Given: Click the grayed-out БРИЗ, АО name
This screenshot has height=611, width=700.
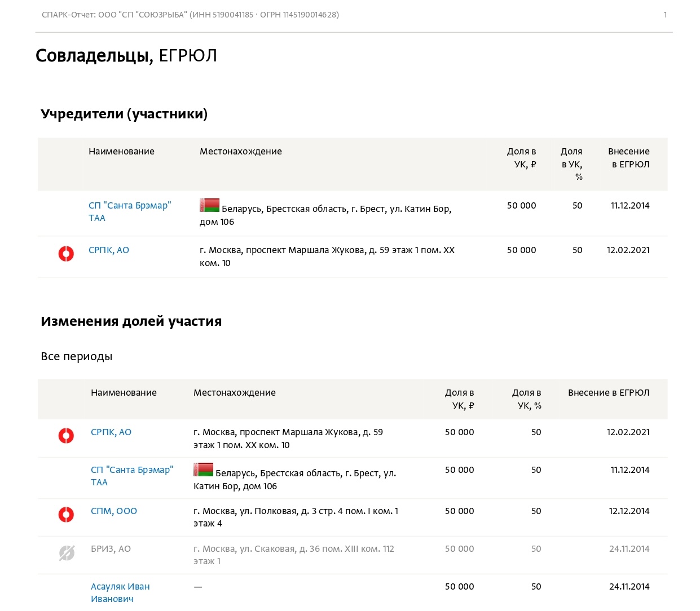Looking at the screenshot, I should [x=111, y=549].
